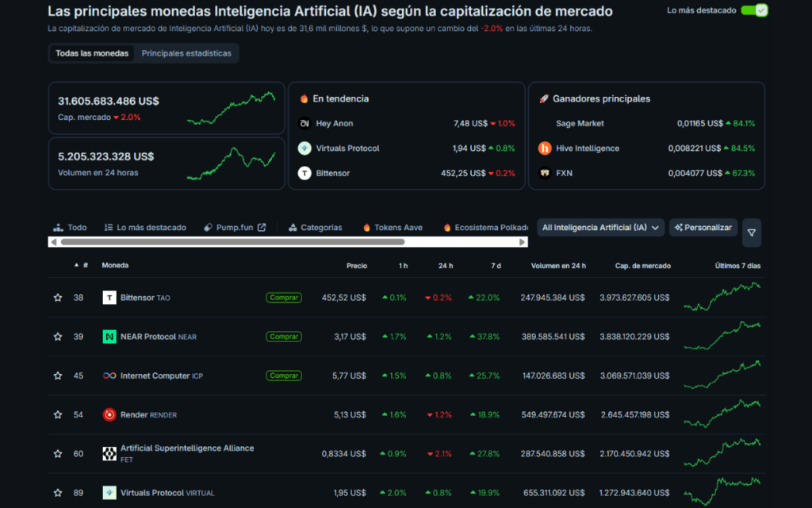Open the Pump.fun external link
812x508 pixels.
[235, 228]
